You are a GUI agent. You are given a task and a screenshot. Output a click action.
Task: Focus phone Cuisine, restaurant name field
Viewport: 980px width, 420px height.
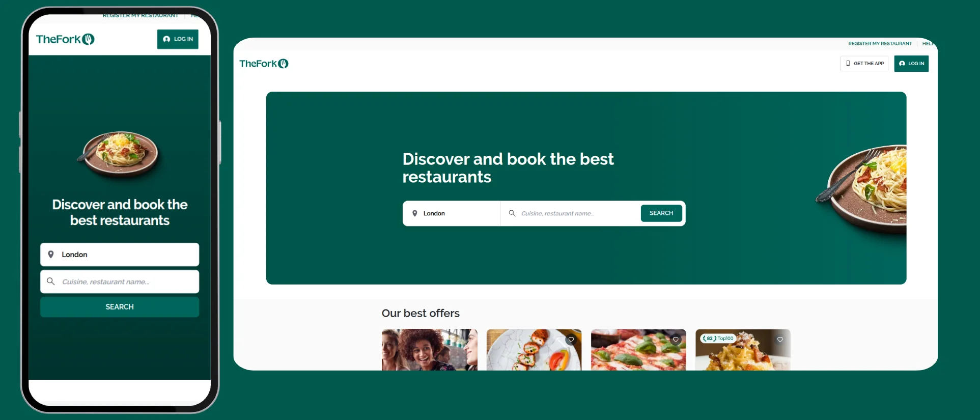120,282
